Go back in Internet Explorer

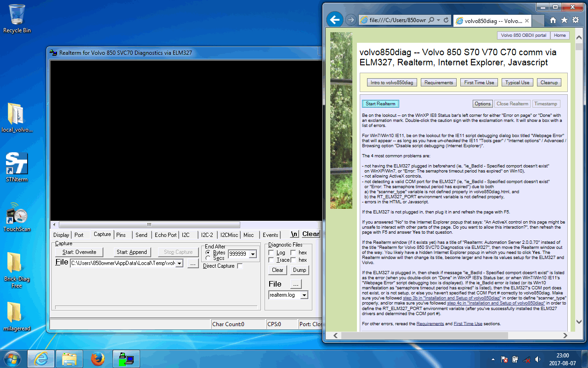pyautogui.click(x=335, y=20)
